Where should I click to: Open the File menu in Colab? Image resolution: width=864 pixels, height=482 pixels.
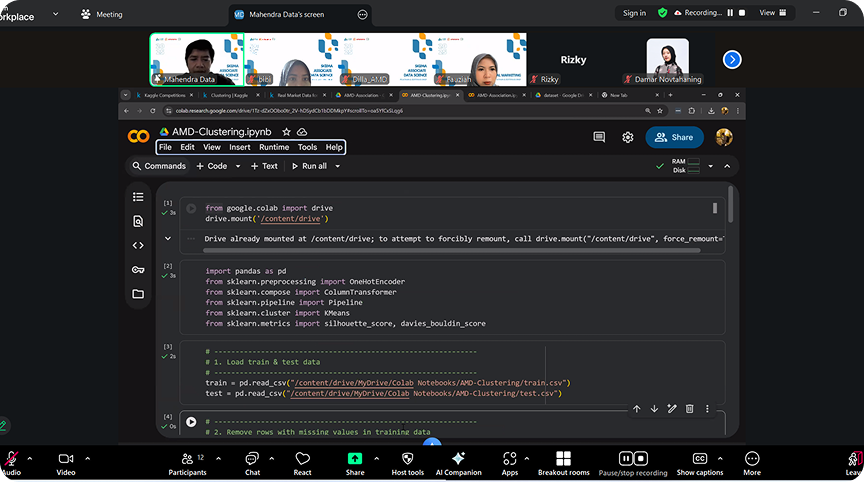click(x=165, y=147)
